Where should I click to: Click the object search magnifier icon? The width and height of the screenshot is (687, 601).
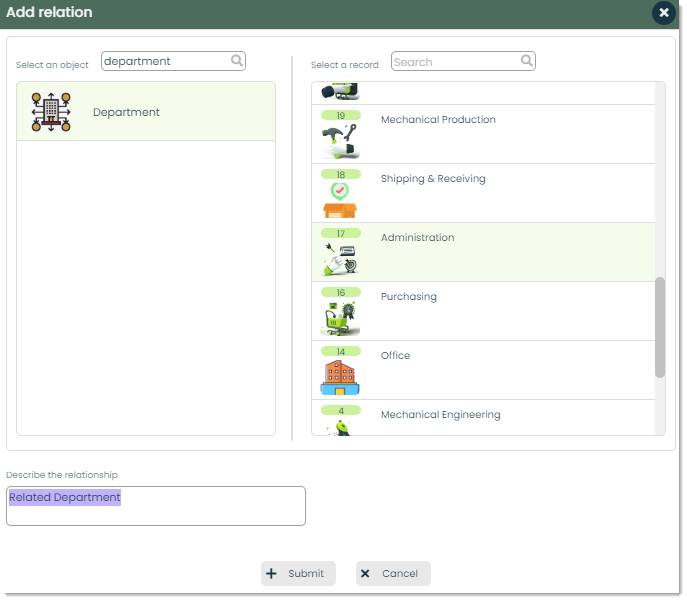click(237, 60)
